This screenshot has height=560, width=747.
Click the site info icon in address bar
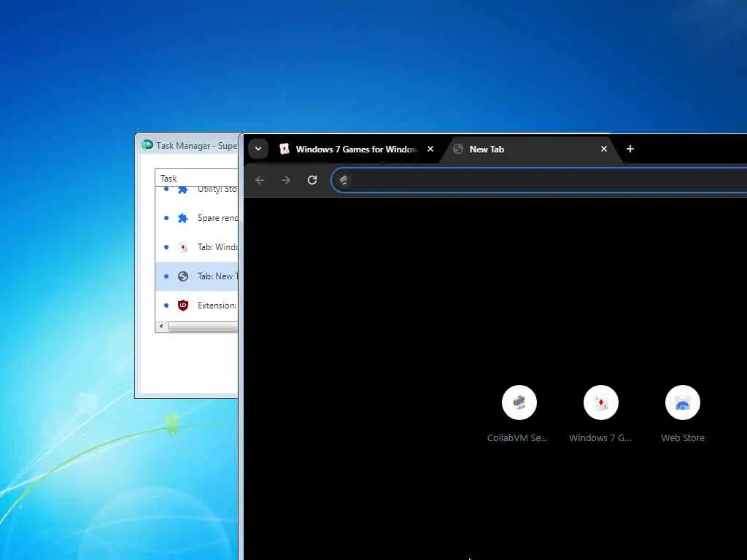pyautogui.click(x=344, y=180)
